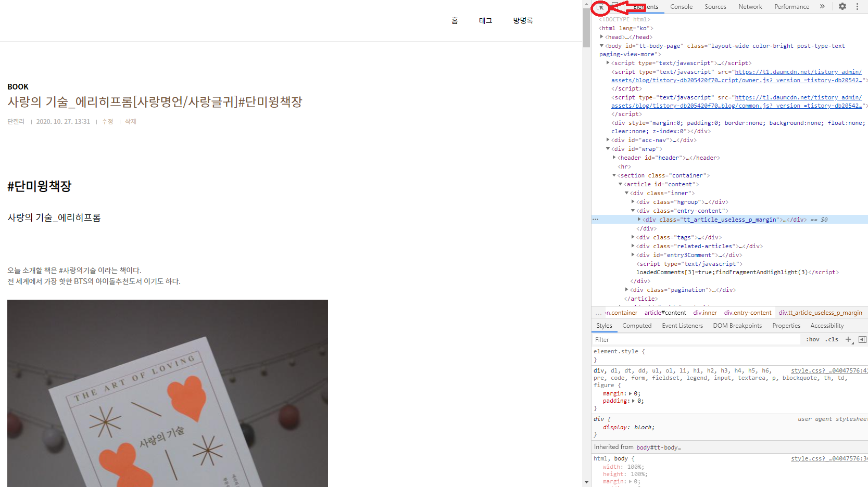868x487 pixels.
Task: Open DevTools settings gear
Action: [x=842, y=7]
